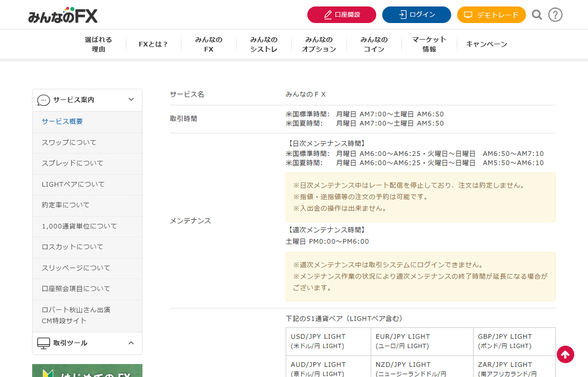588x377 pixels.
Task: Open 1,000通貨単位について sidebar link
Action: (87, 226)
